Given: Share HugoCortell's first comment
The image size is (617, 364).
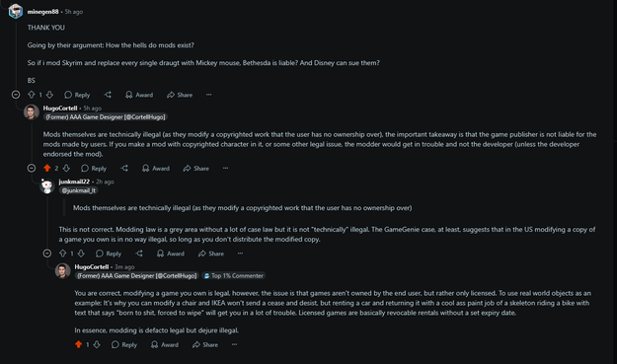Looking at the screenshot, I should click(196, 169).
